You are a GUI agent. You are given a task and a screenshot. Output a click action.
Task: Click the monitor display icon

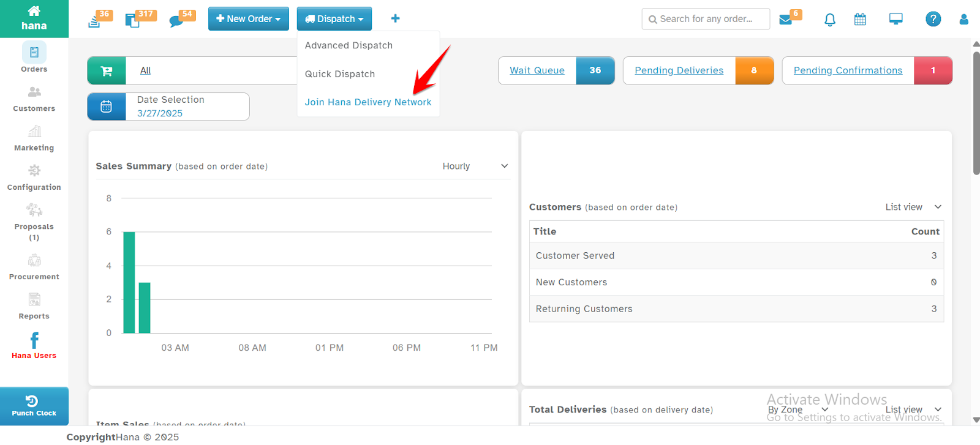896,19
